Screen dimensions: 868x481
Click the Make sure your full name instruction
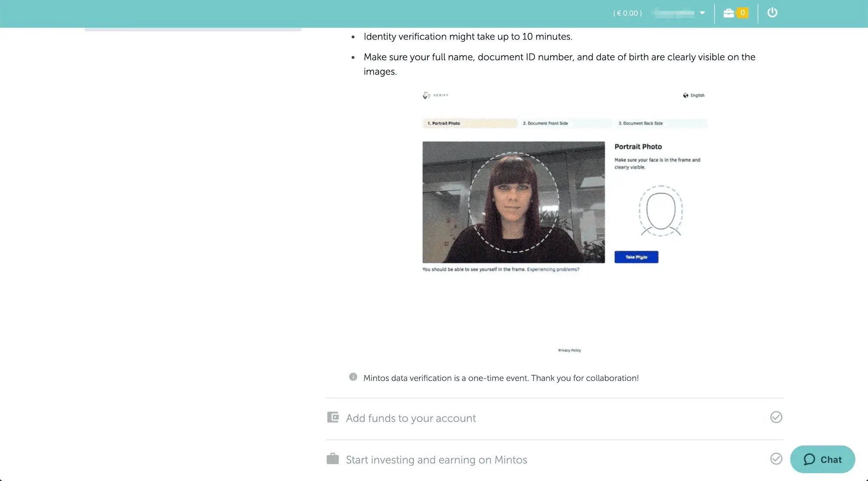(x=559, y=64)
